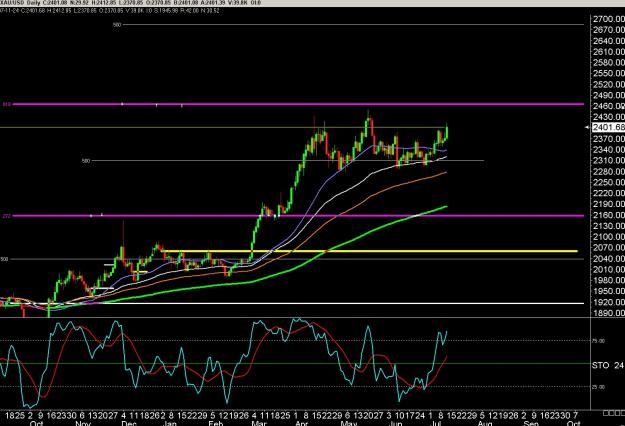Click the 1920.00 price axis label

609,302
